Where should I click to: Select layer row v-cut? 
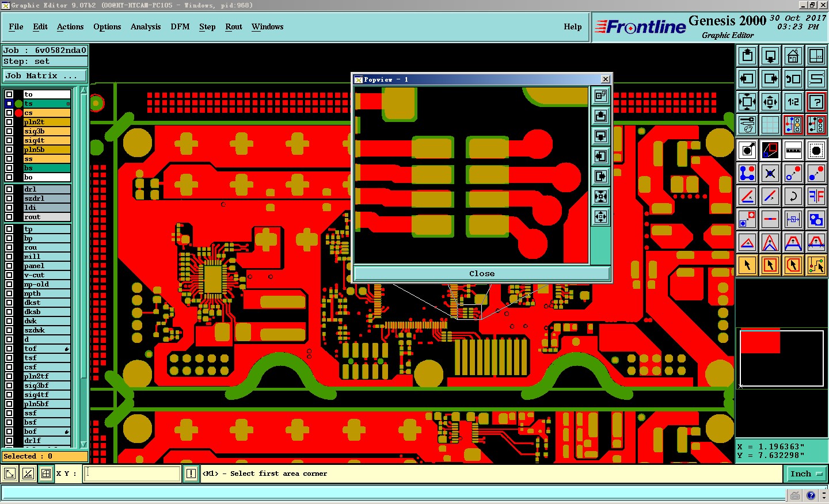[x=47, y=275]
